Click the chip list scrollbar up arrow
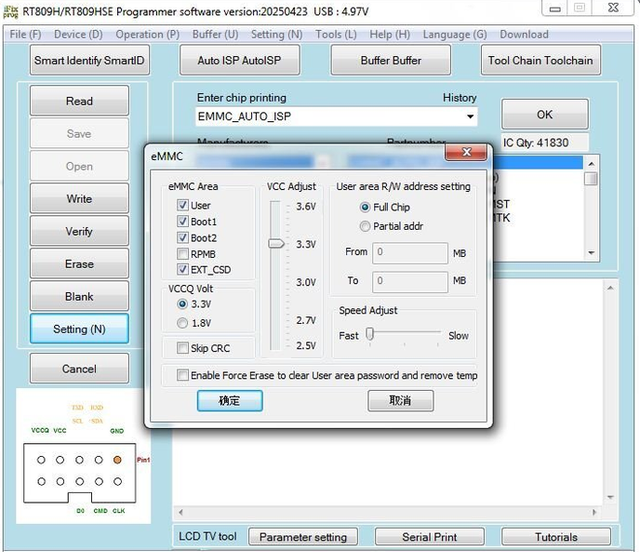This screenshot has height=552, width=640. point(591,164)
